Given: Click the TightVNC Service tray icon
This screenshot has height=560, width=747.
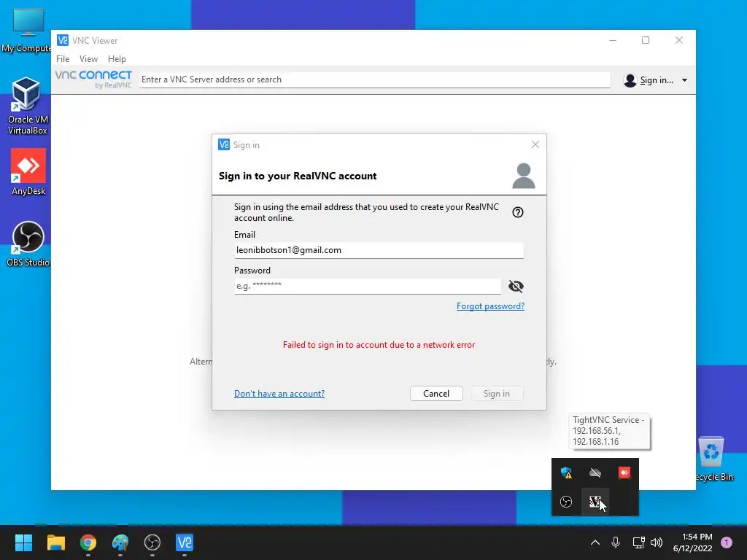Looking at the screenshot, I should coord(595,502).
